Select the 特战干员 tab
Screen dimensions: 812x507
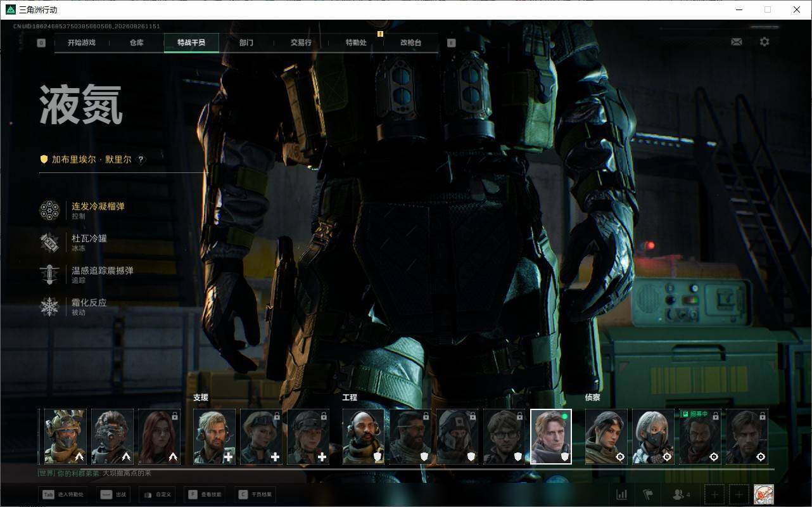[x=191, y=43]
